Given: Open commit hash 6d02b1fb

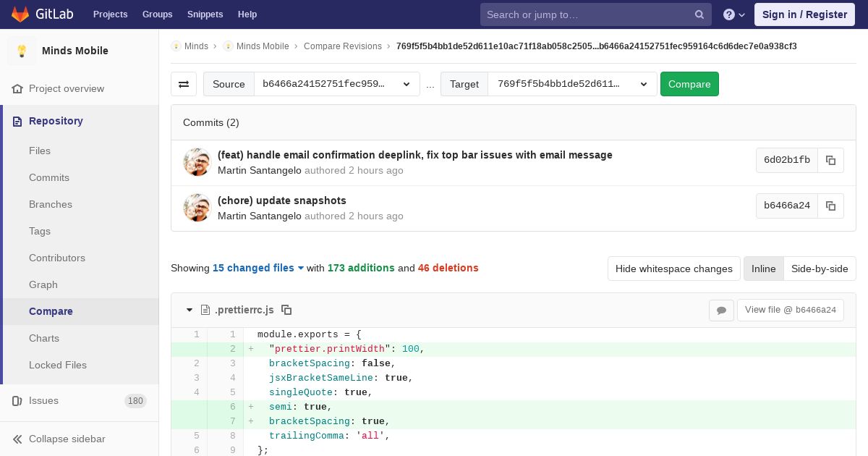Looking at the screenshot, I should click(787, 160).
